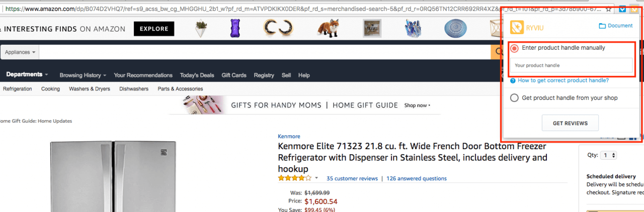The width and height of the screenshot is (644, 212).
Task: Click the star rating icons
Action: click(x=294, y=178)
